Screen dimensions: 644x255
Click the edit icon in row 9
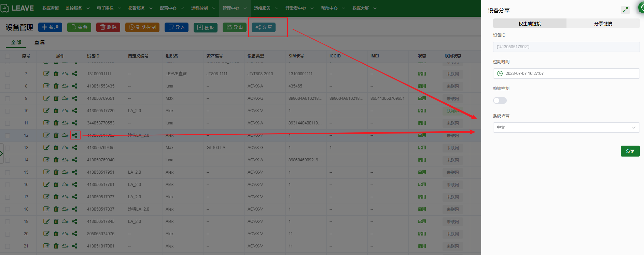(46, 98)
